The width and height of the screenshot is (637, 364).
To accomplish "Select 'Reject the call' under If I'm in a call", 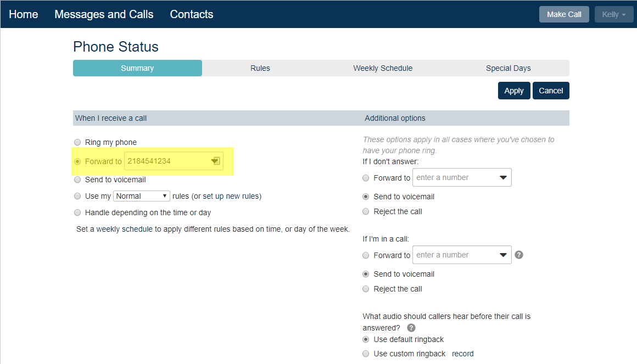I will [x=366, y=289].
